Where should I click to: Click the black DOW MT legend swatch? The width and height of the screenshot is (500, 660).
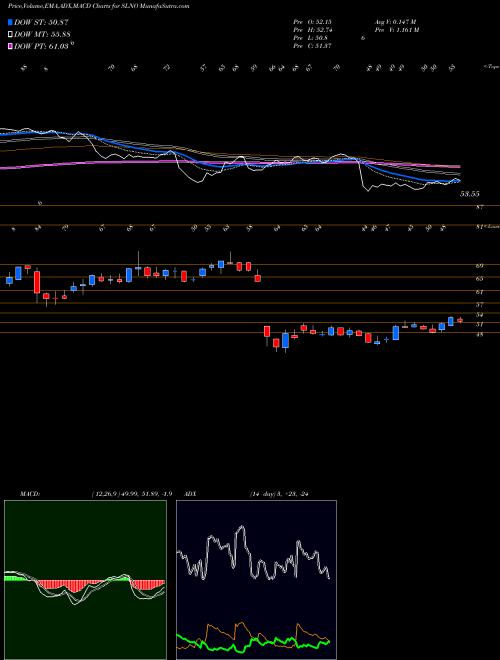pyautogui.click(x=10, y=35)
